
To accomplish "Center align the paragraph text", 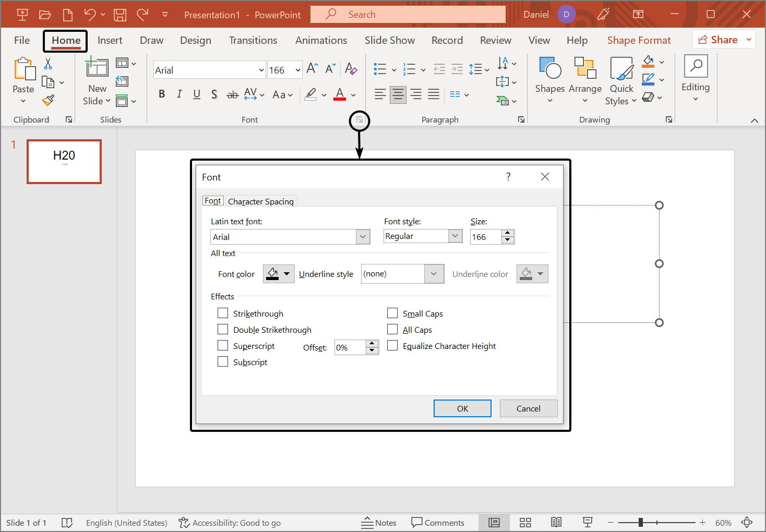I will [398, 94].
